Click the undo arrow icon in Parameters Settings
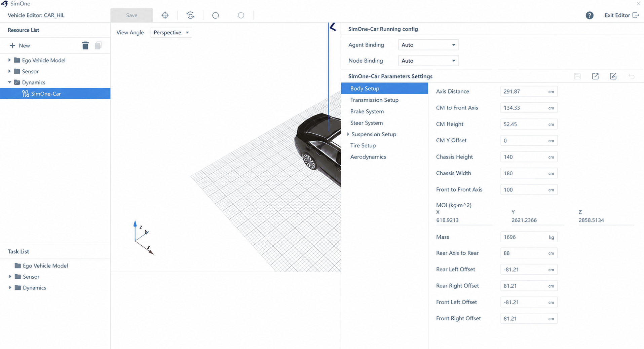The height and width of the screenshot is (349, 644). point(631,76)
